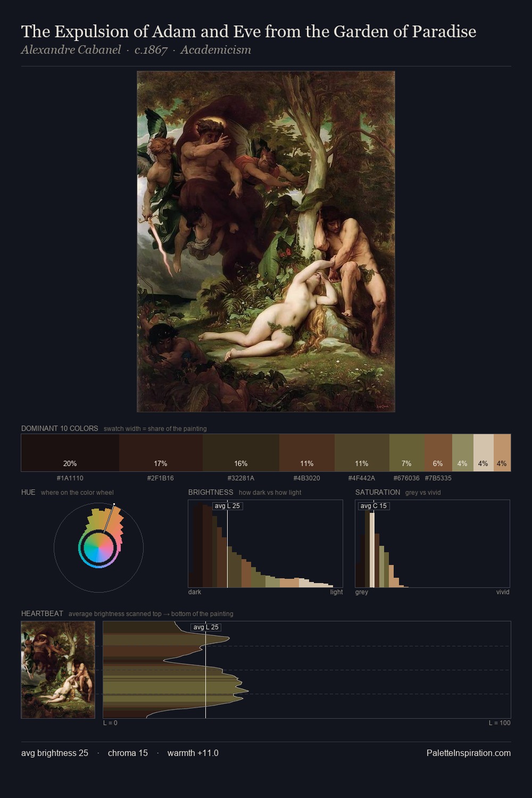Click the small painting thumbnail beside Heartbeat chart
Screen dimensions: 532x798
coord(58,670)
